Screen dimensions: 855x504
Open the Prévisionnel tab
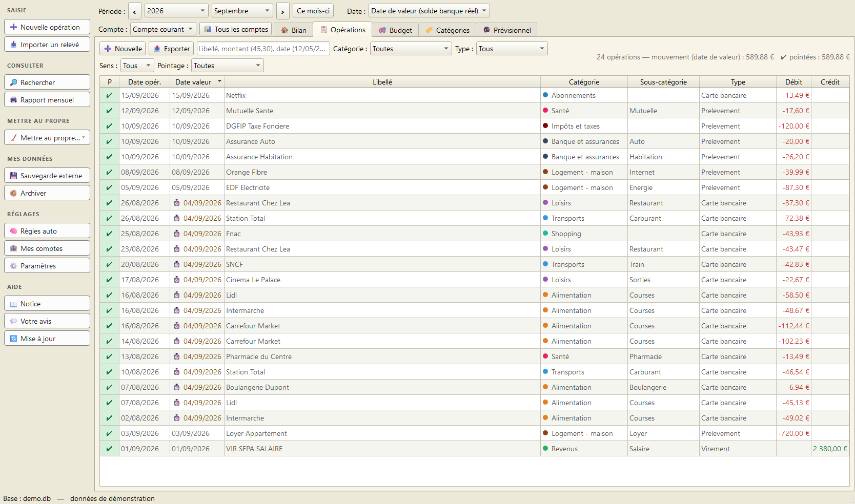pyautogui.click(x=507, y=30)
